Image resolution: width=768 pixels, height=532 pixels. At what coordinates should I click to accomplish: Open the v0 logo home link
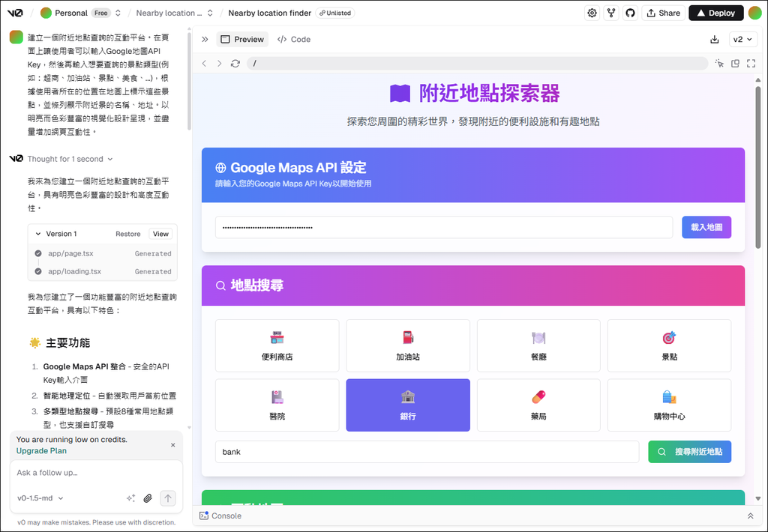pos(15,13)
